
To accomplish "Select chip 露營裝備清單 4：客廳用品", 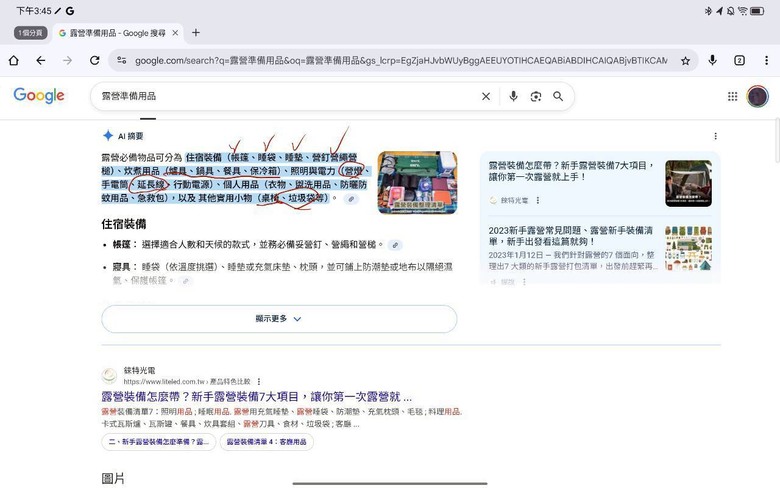I will click(267, 442).
